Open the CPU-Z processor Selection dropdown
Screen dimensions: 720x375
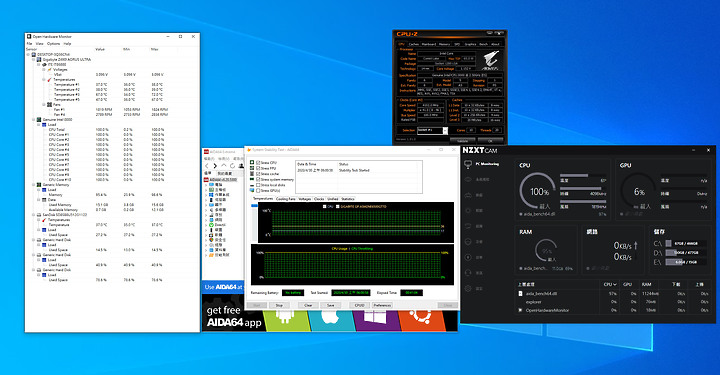point(445,130)
